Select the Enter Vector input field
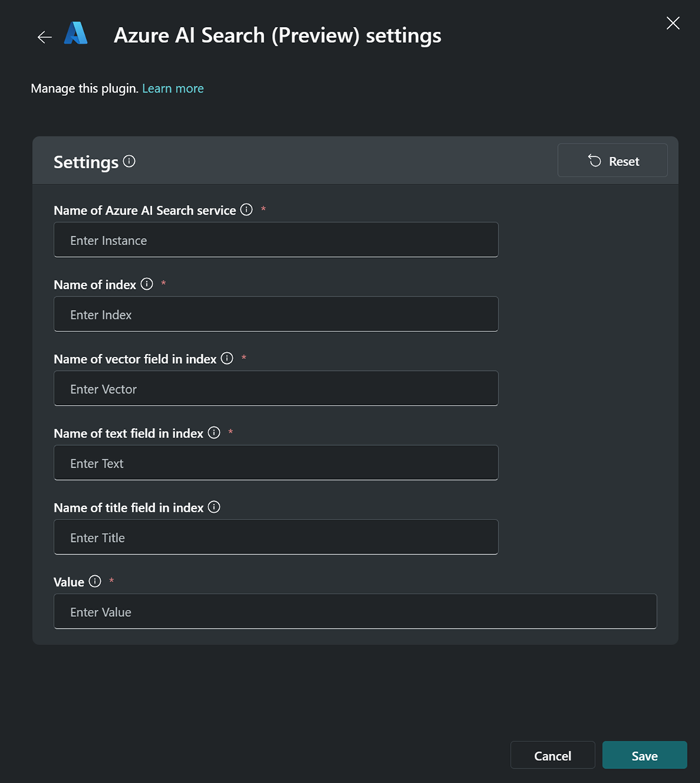700x783 pixels. click(276, 389)
